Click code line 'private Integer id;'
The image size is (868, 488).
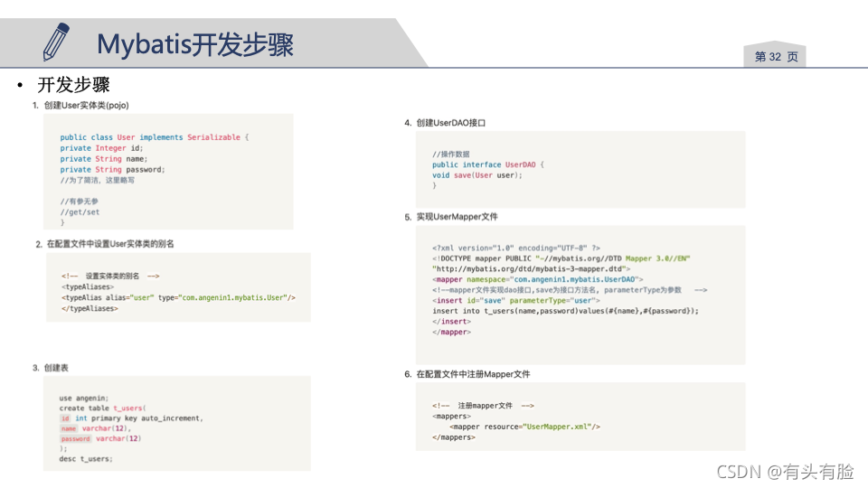(x=101, y=148)
